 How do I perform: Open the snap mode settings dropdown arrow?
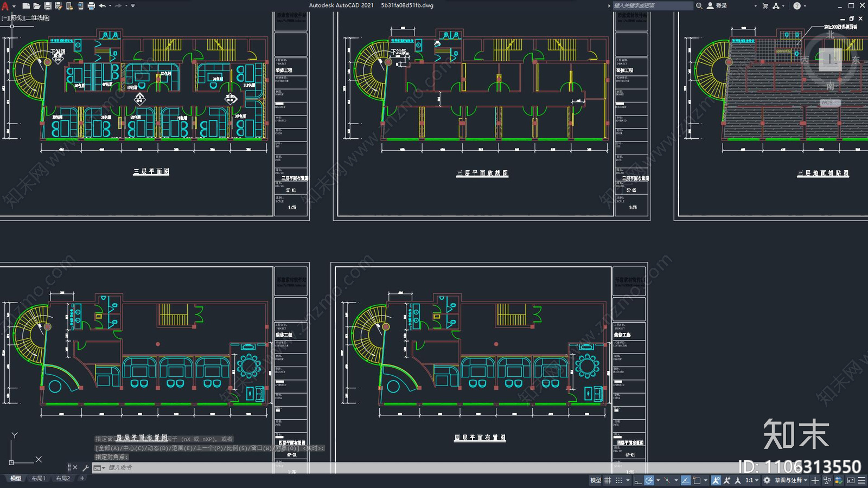tap(628, 480)
